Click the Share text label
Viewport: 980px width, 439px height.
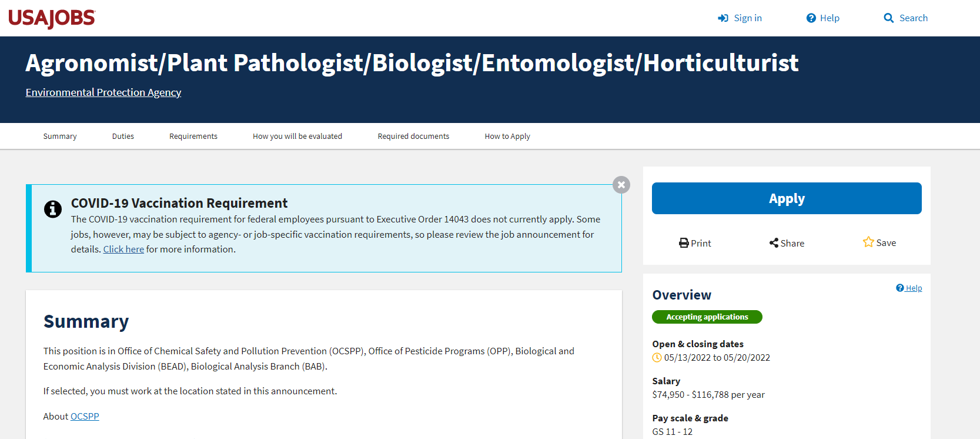click(792, 243)
